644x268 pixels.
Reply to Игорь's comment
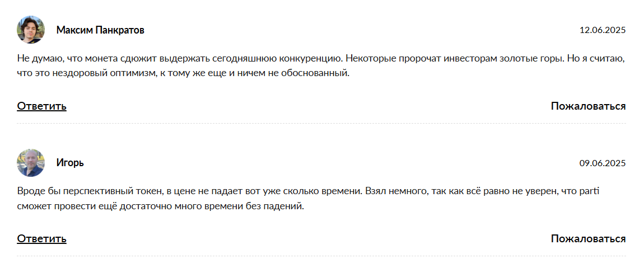(x=41, y=239)
